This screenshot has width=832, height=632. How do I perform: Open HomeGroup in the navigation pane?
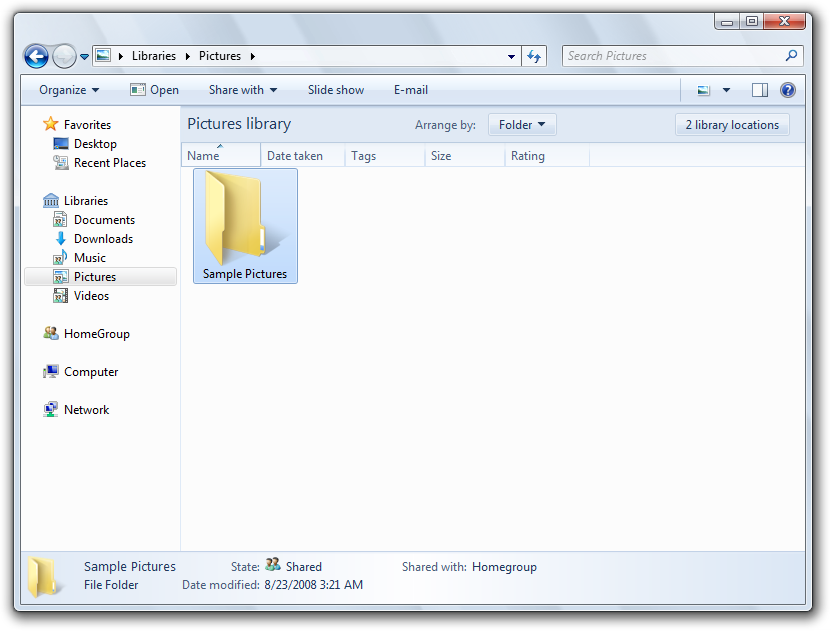pyautogui.click(x=97, y=334)
